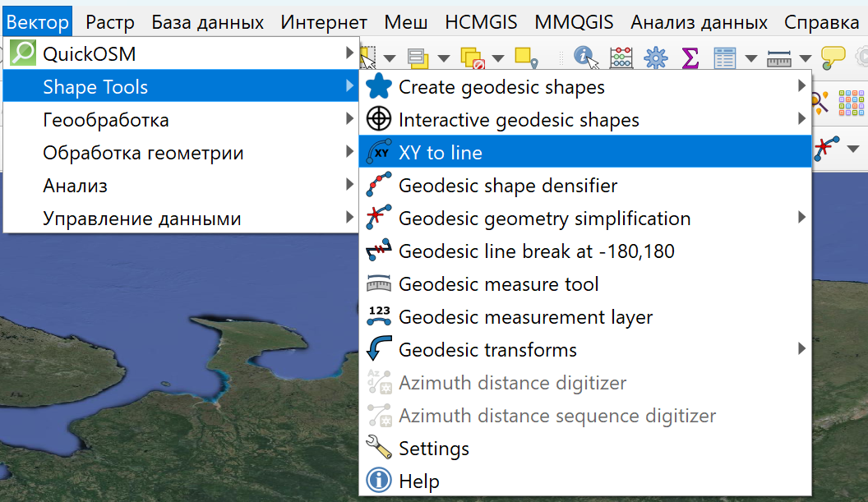The width and height of the screenshot is (868, 502).
Task: Click Select by Location toolbar icon
Action: 526,58
